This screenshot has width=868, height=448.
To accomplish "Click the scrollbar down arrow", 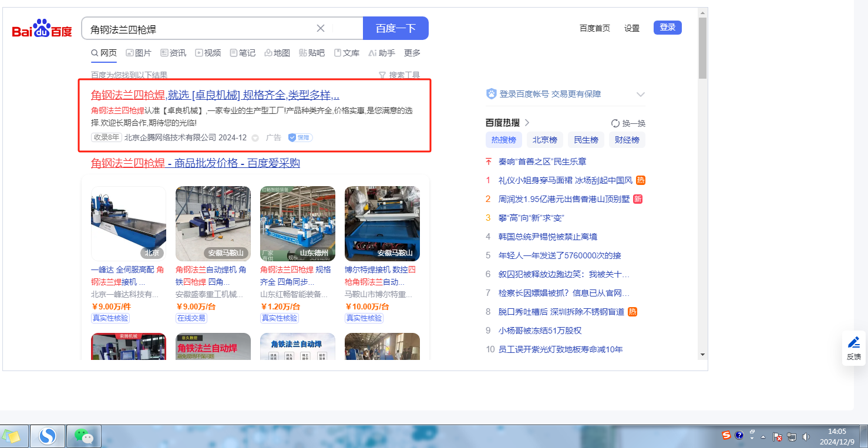I will [x=702, y=355].
